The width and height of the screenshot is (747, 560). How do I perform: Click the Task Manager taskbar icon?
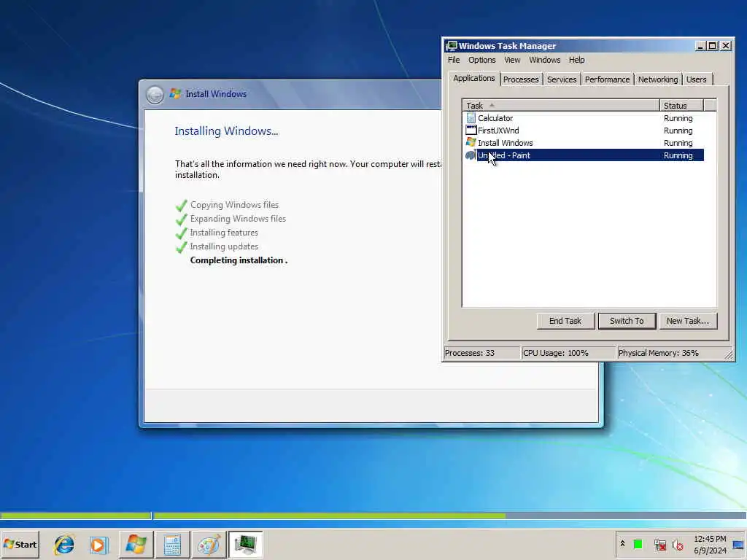245,544
